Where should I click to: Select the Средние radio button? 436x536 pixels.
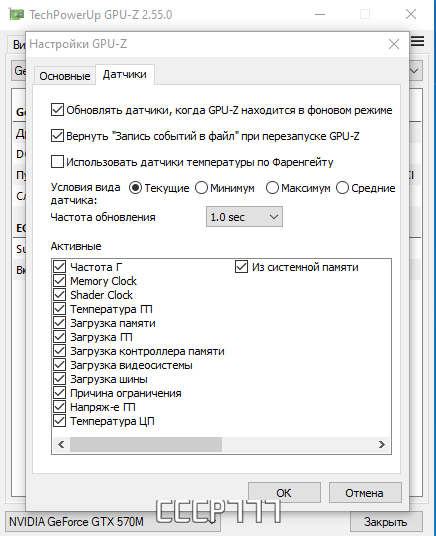click(342, 188)
